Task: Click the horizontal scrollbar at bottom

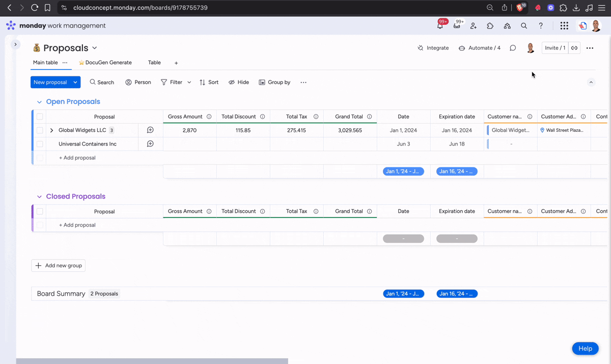Action: pos(152,361)
